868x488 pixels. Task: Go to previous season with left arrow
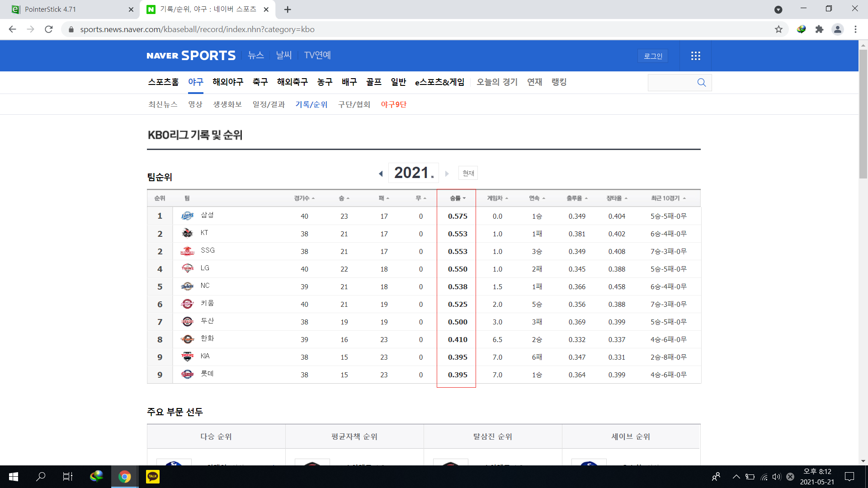point(381,174)
